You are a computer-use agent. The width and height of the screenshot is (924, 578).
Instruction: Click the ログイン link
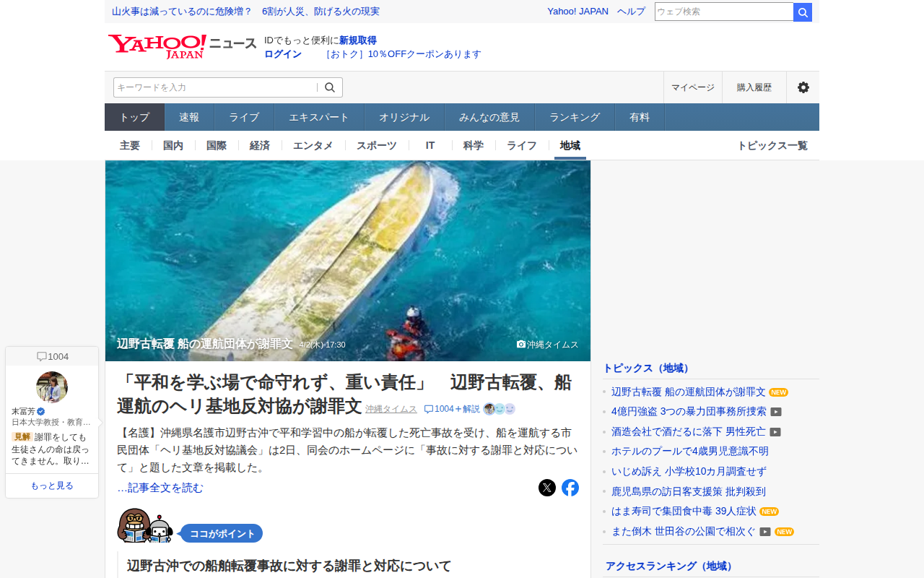283,54
